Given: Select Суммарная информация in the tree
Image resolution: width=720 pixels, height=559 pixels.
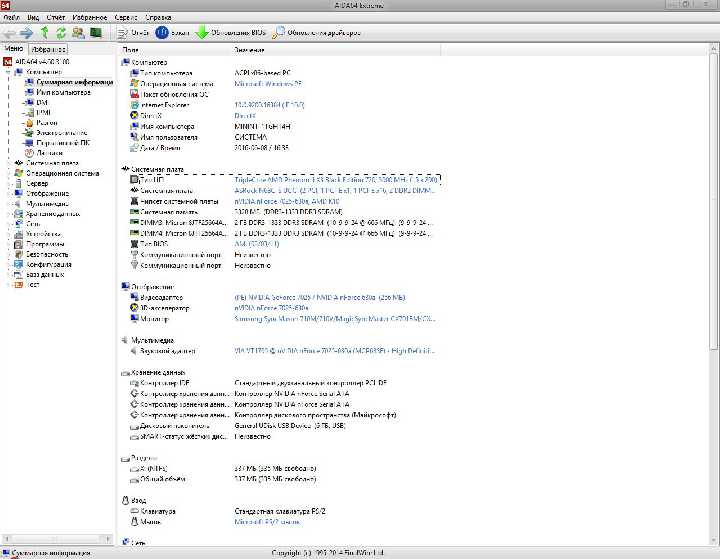Looking at the screenshot, I should [x=69, y=82].
